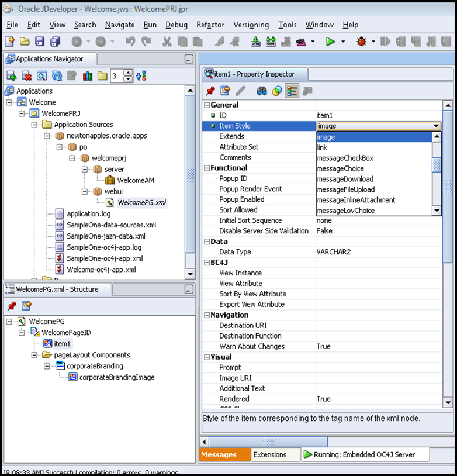Click the Debug ladybug icon
This screenshot has height=476, width=457.
[361, 42]
